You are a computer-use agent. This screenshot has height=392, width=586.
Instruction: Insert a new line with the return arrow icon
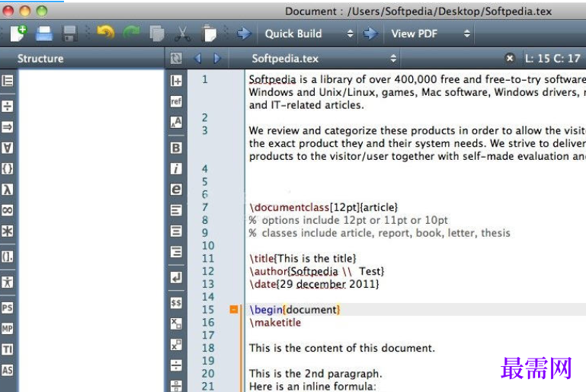176,277
